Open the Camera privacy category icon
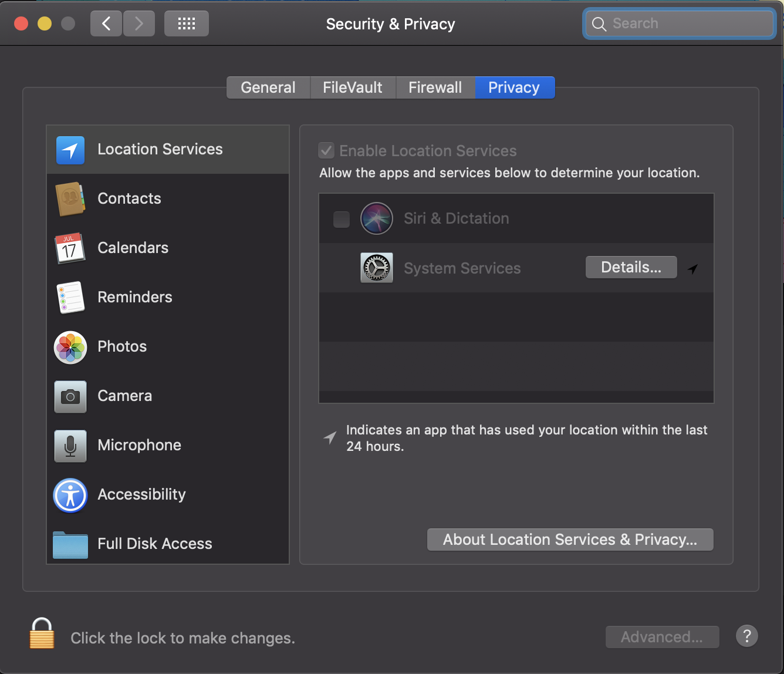Viewport: 784px width, 674px height. (x=70, y=396)
